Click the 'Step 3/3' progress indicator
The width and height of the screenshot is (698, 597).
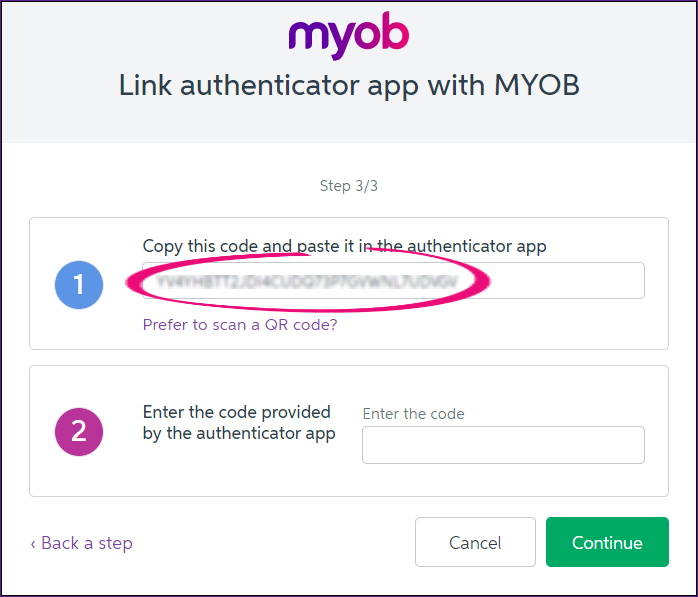(x=349, y=186)
